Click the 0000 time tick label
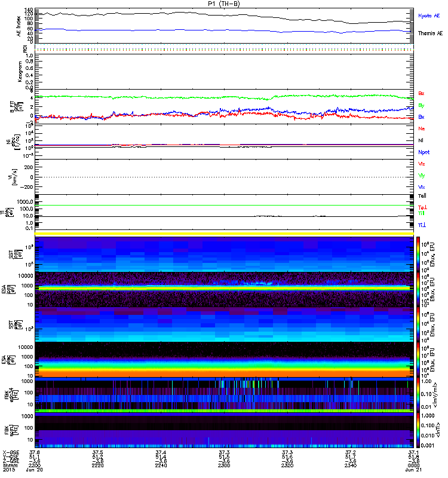The width and height of the screenshot is (448, 478). (413, 465)
